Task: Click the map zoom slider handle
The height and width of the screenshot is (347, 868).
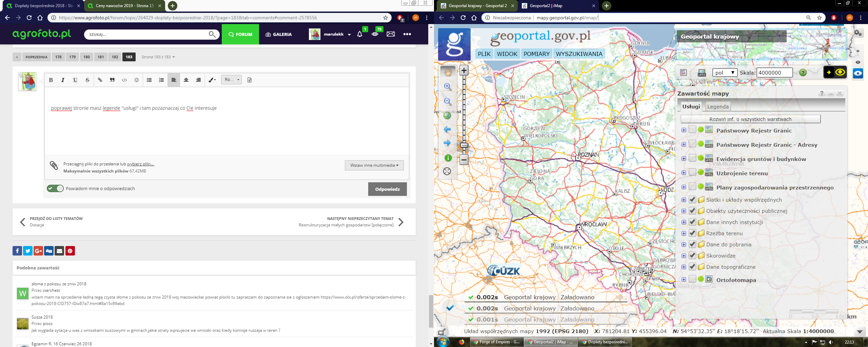Action: tap(464, 145)
